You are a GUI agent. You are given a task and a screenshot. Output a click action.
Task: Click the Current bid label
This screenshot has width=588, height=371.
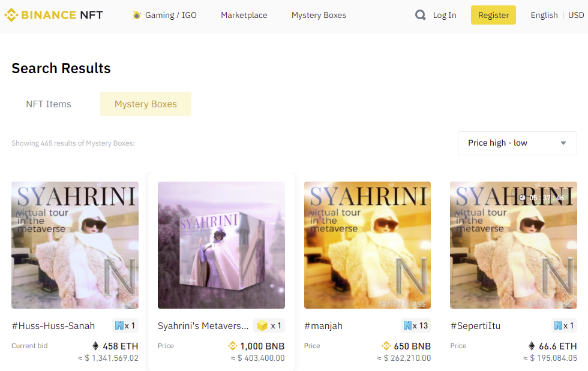coord(29,345)
